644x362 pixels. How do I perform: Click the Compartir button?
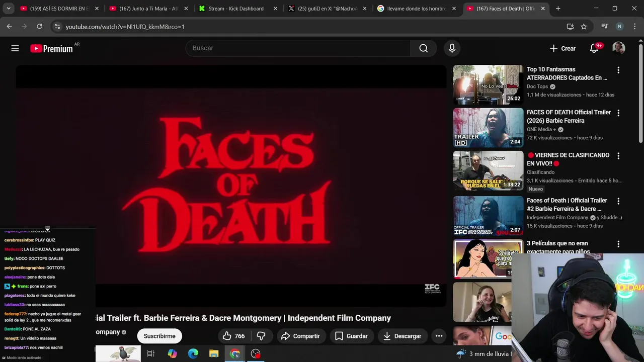pos(300,336)
